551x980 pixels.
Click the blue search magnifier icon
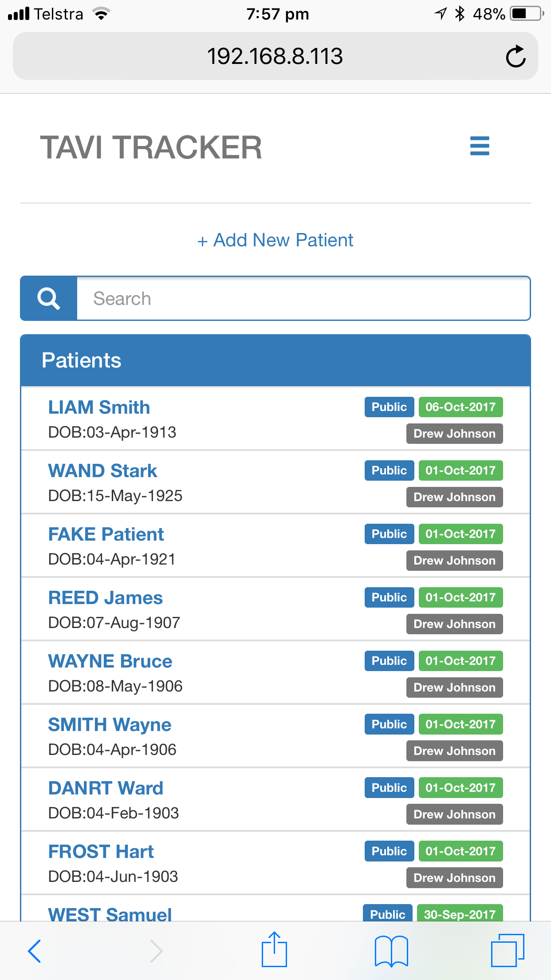coord(49,298)
